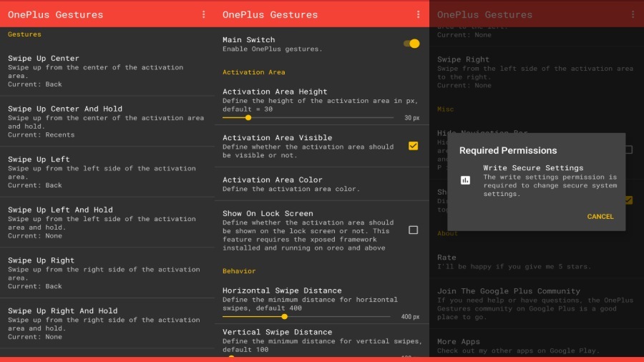Open overflow menu above the Main Switch panel
The image size is (644, 362).
click(418, 14)
